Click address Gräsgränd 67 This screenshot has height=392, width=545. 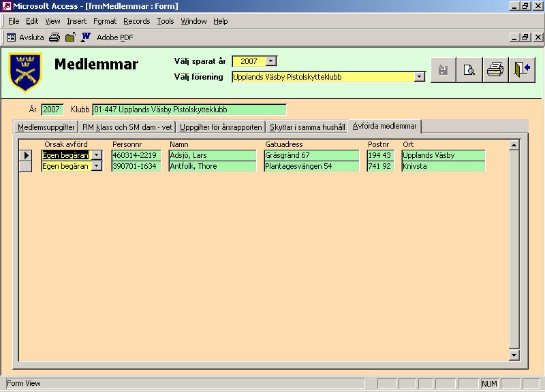pos(311,155)
